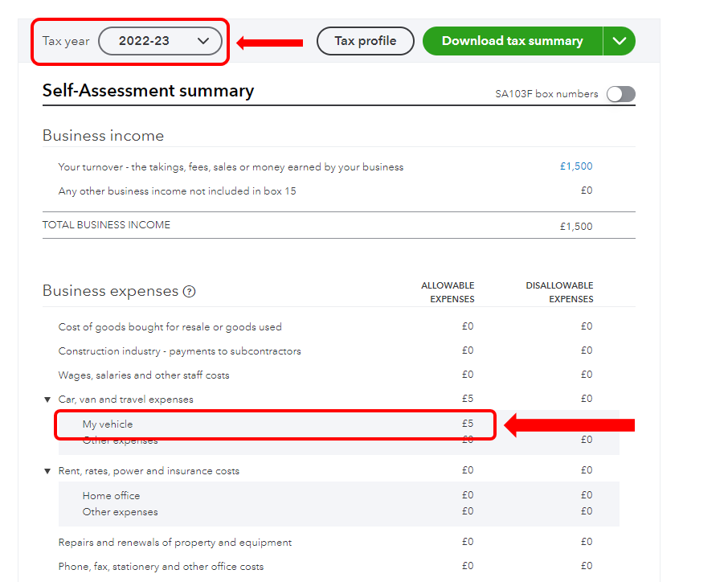728x582 pixels.
Task: Click the collapse triangle for Car, van expenses
Action: click(47, 399)
